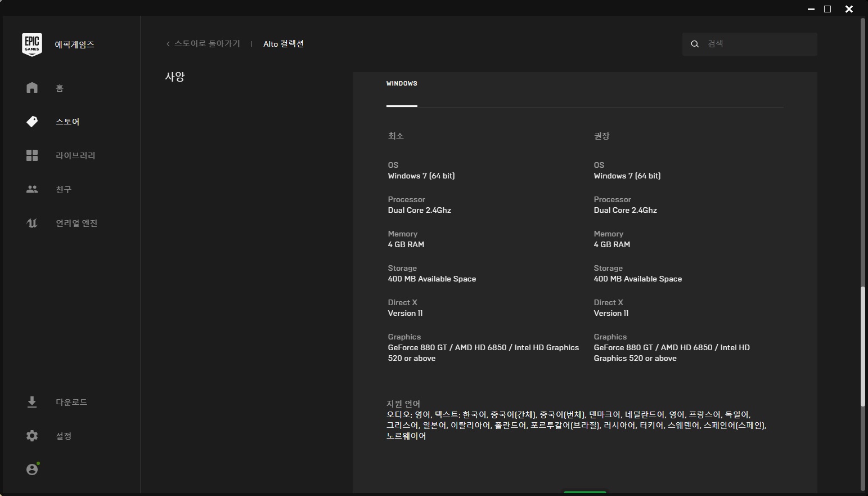This screenshot has width=868, height=496.
Task: Open the user profile avatar icon
Action: point(33,469)
